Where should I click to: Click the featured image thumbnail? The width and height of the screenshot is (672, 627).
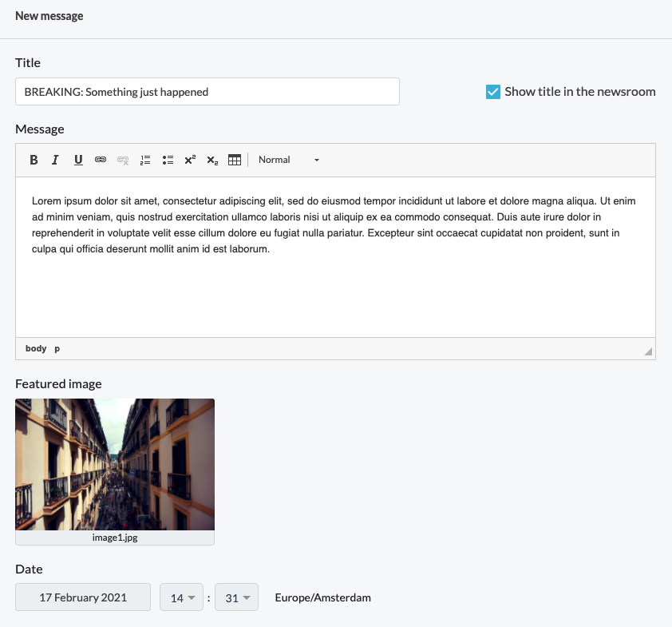[115, 465]
